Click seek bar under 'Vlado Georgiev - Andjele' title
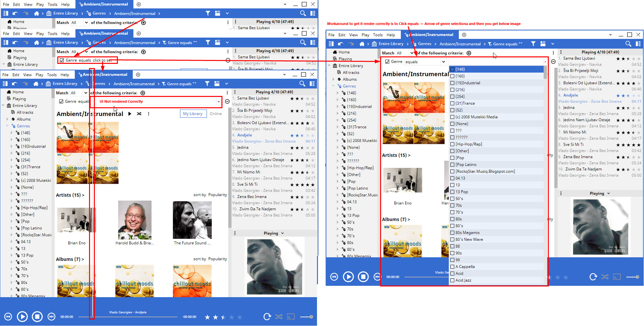 tap(128, 317)
